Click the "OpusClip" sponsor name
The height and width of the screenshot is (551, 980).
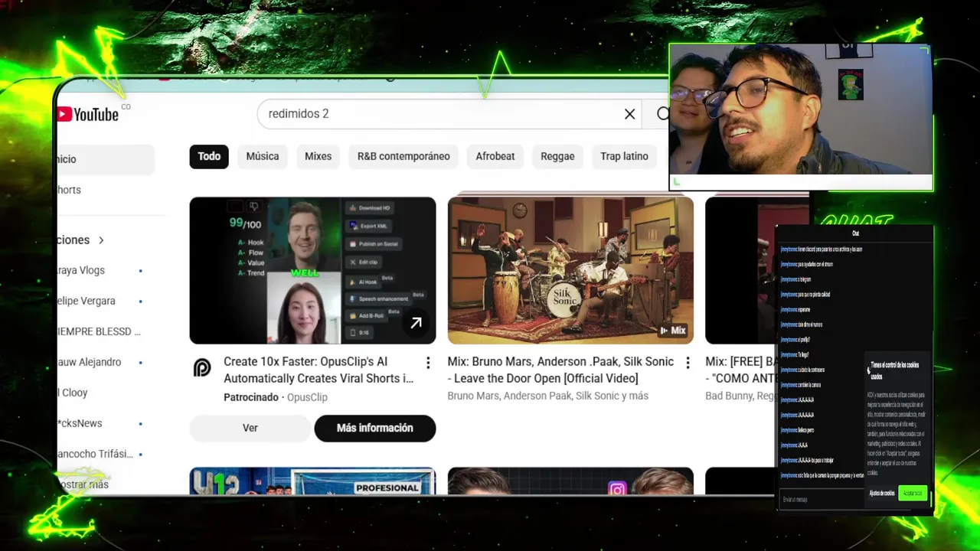(307, 397)
